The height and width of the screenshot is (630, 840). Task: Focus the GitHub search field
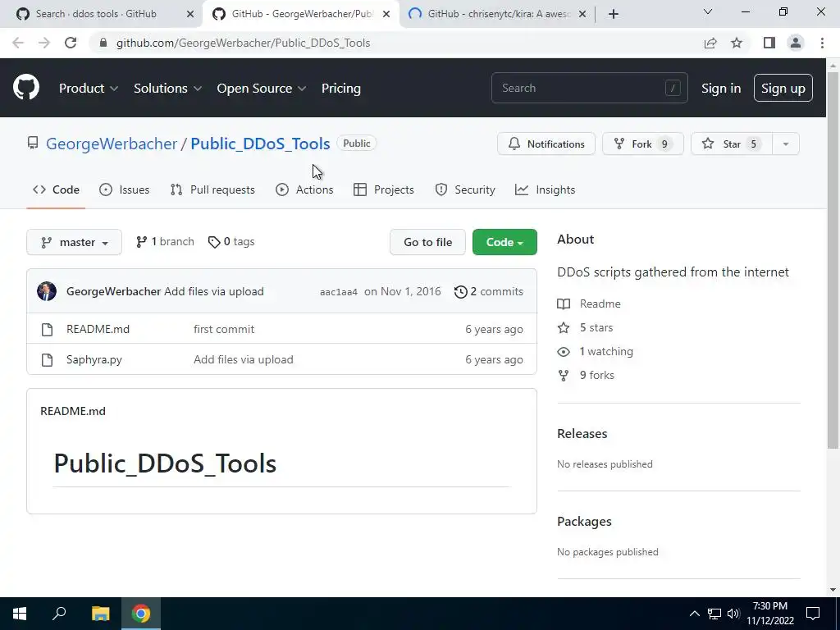tap(589, 88)
